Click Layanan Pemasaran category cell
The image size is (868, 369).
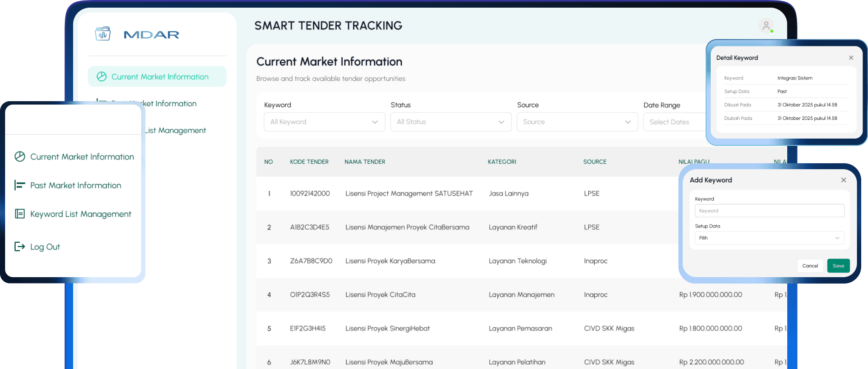520,329
